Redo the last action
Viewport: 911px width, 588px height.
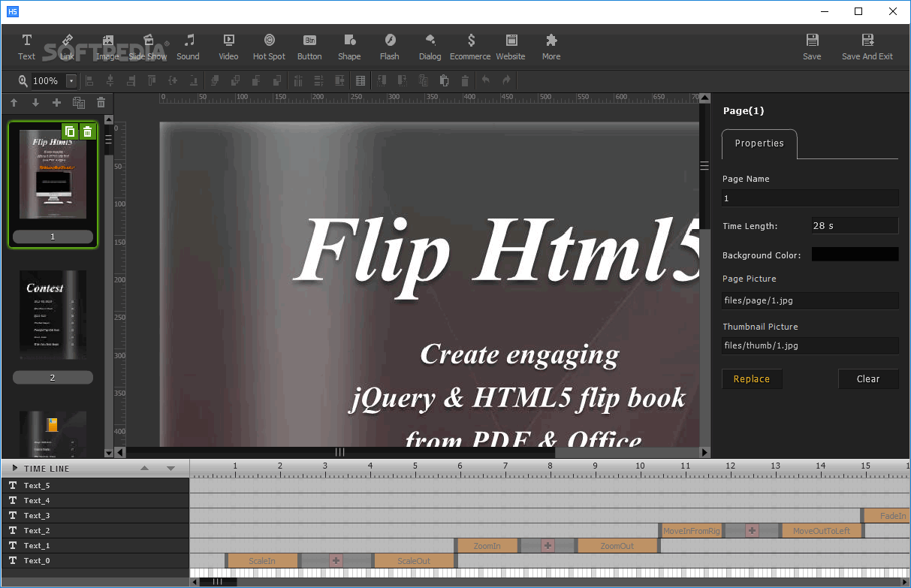pyautogui.click(x=507, y=80)
